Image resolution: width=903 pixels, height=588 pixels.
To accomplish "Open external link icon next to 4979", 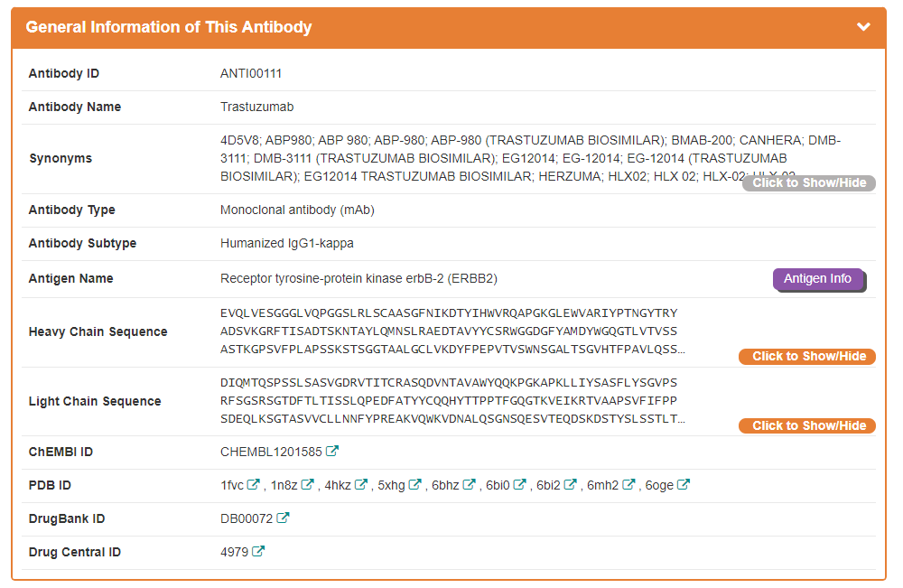I will [x=259, y=552].
